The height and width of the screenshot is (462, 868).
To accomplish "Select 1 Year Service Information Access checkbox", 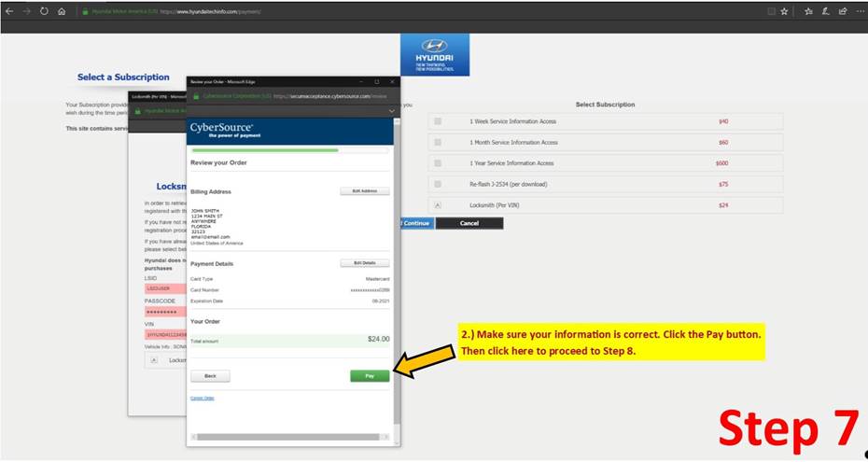I will pos(438,163).
